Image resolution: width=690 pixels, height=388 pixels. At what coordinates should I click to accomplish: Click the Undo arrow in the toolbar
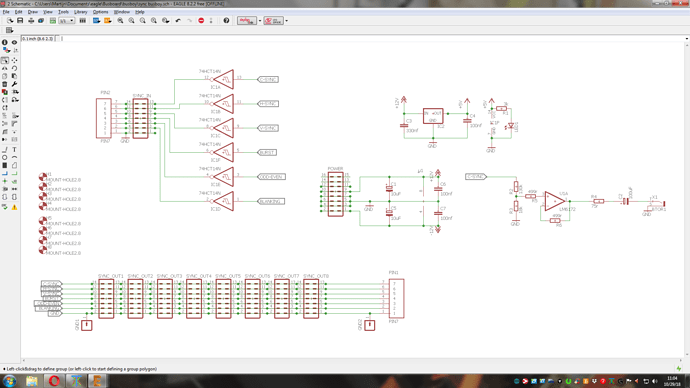178,21
